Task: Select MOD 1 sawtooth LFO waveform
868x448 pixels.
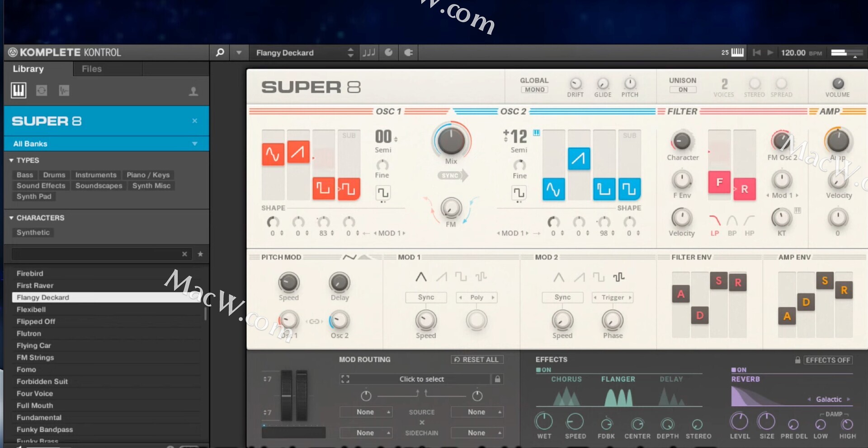Action: click(x=441, y=276)
